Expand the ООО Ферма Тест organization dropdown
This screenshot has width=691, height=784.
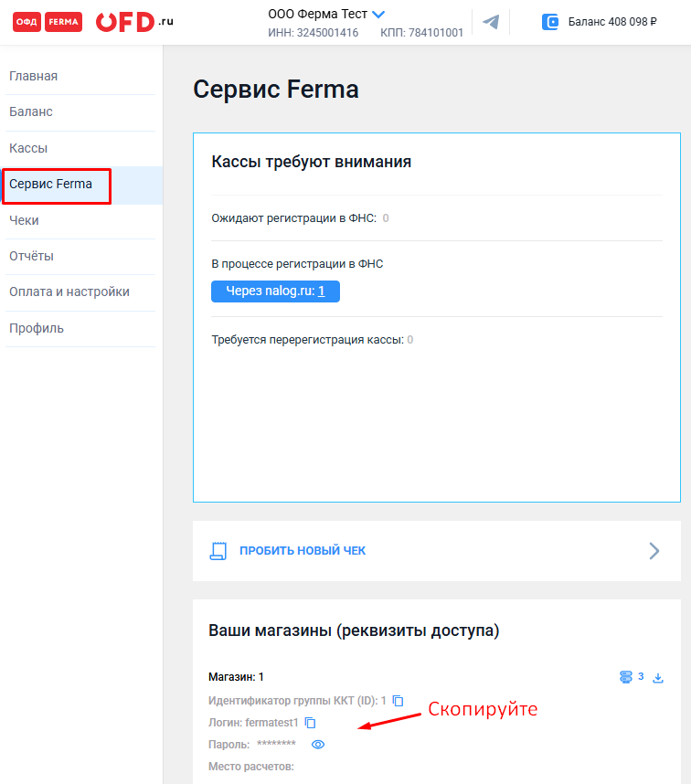[x=379, y=15]
